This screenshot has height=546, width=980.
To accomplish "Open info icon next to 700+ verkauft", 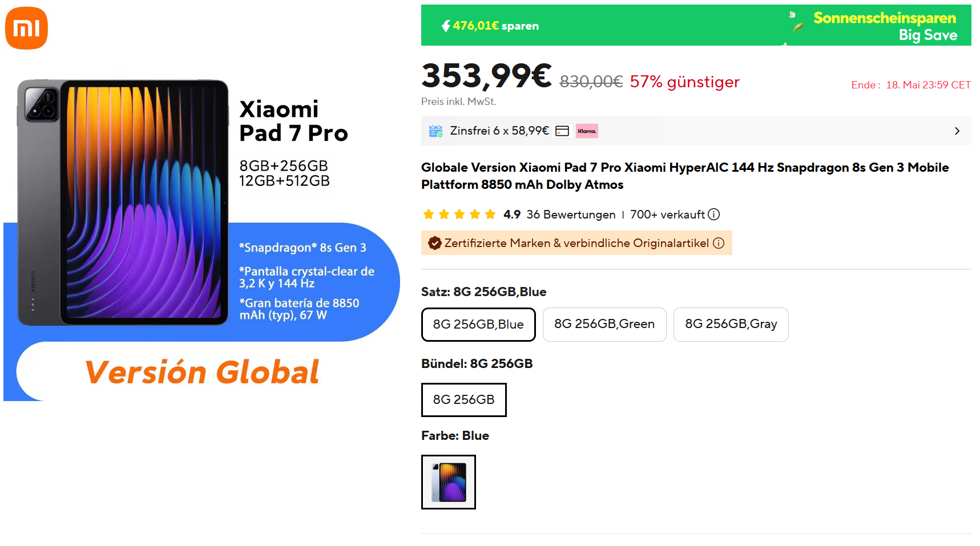I will tap(714, 215).
